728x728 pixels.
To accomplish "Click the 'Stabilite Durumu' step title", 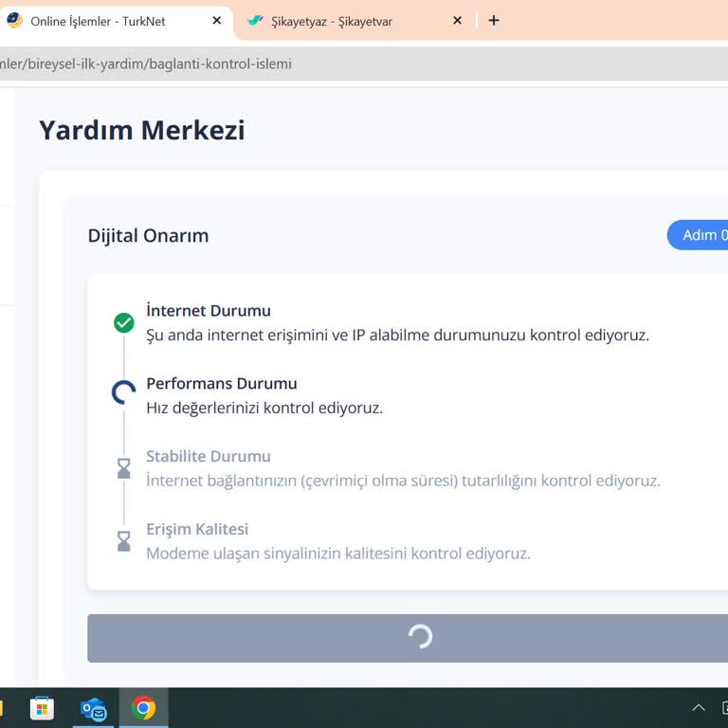I will (209, 456).
